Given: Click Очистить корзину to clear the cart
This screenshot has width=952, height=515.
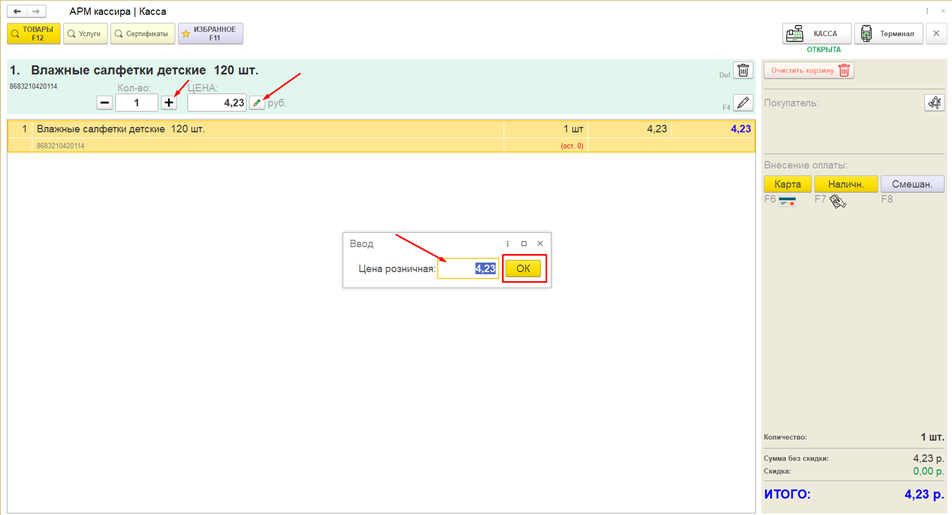Looking at the screenshot, I should click(809, 70).
